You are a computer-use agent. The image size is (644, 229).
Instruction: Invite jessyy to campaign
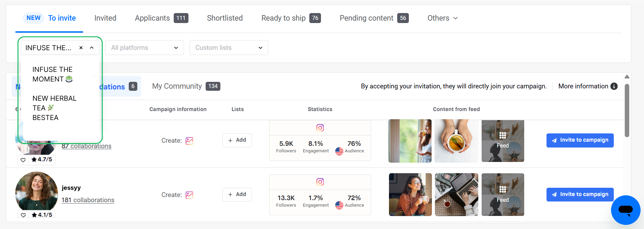coord(580,195)
